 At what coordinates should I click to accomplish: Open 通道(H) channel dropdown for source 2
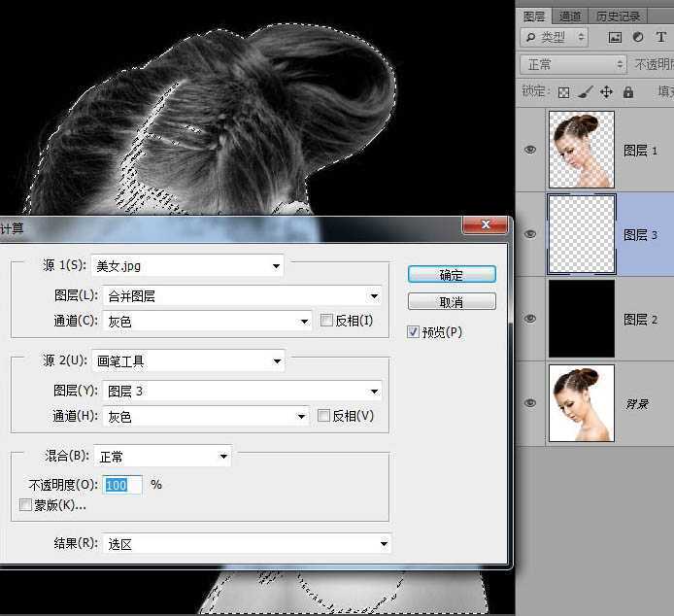pos(206,417)
